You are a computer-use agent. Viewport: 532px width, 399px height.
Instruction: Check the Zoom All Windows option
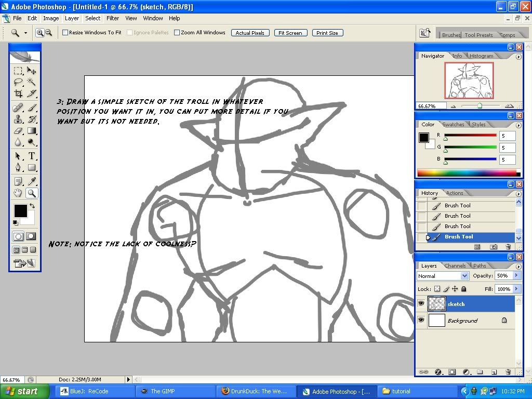pyautogui.click(x=177, y=33)
